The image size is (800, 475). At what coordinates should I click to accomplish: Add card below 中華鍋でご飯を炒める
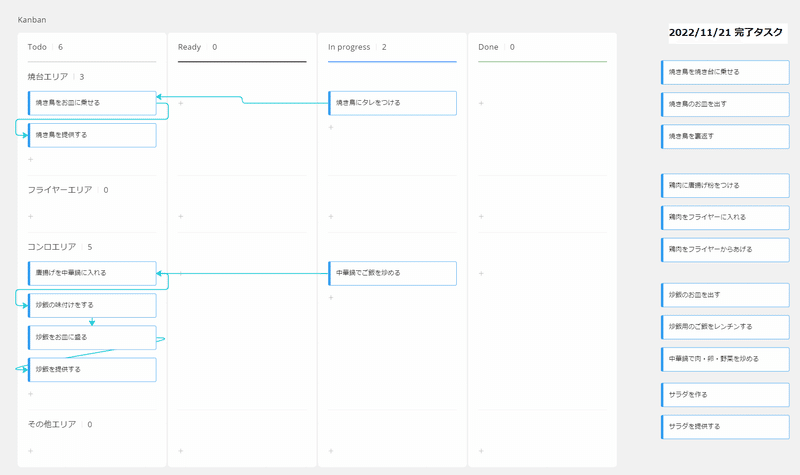coord(331,297)
